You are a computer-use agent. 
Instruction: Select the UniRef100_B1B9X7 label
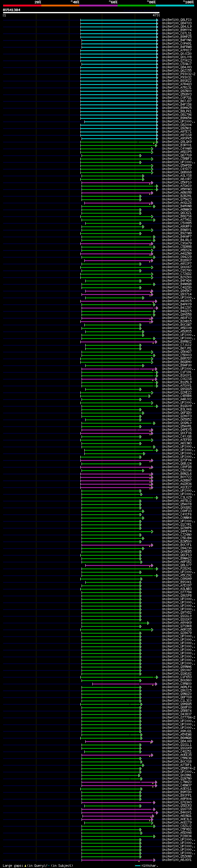tap(176, 260)
